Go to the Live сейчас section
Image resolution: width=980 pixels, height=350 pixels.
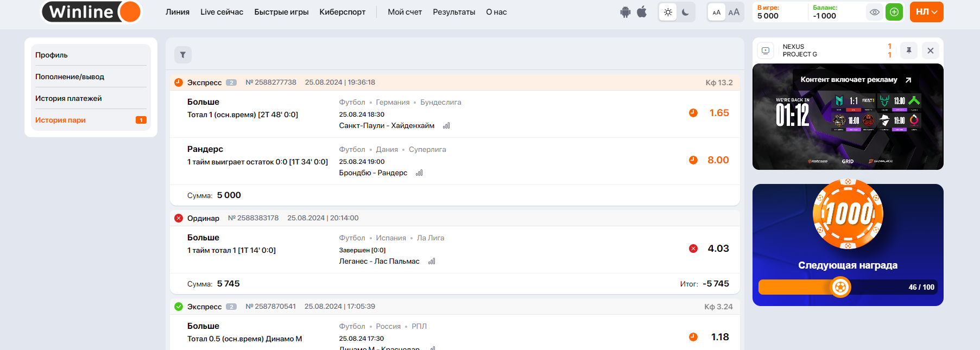(x=222, y=12)
